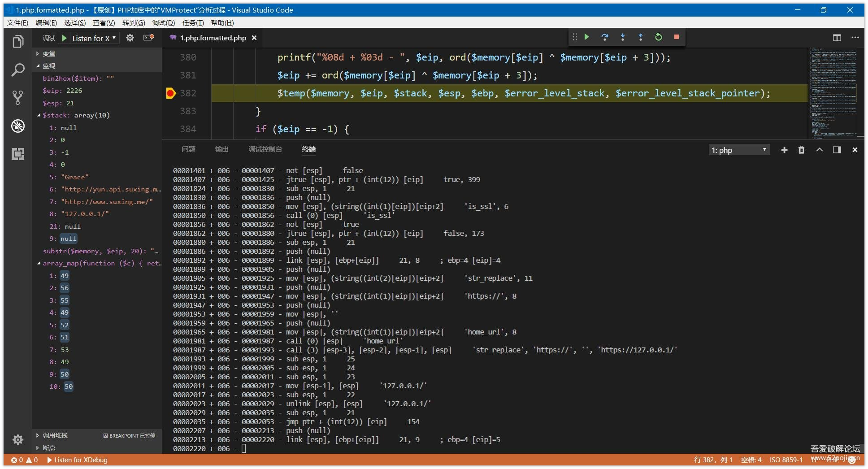Click ISO 8859-1 encoding in status bar
This screenshot has width=868, height=469.
(x=786, y=460)
